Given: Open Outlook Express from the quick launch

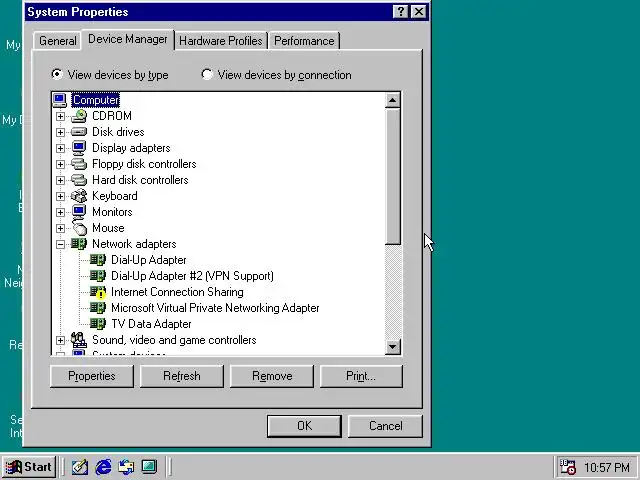Looking at the screenshot, I should pos(126,467).
